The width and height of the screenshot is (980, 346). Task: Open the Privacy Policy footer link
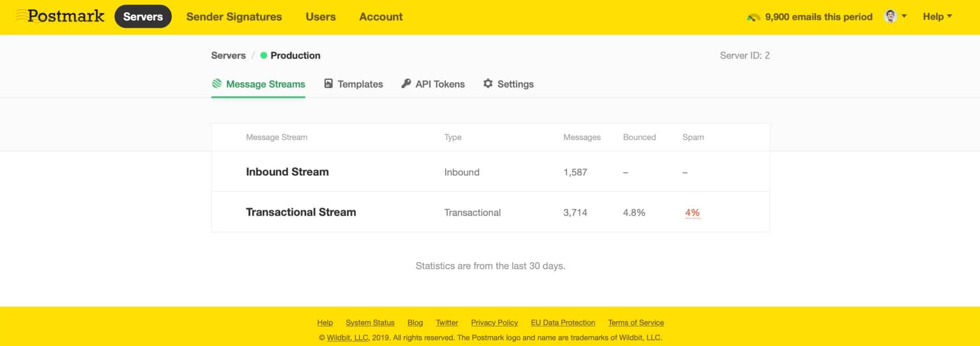pos(494,322)
